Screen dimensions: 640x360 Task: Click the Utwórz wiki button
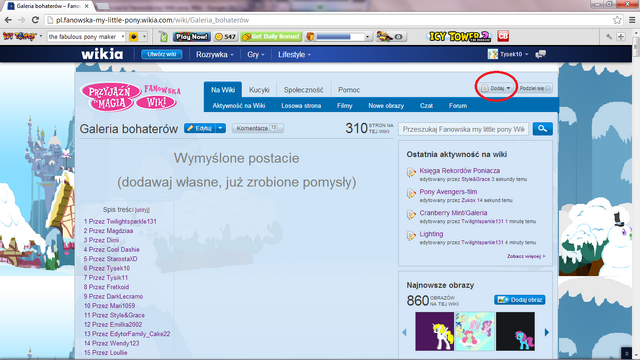click(162, 54)
